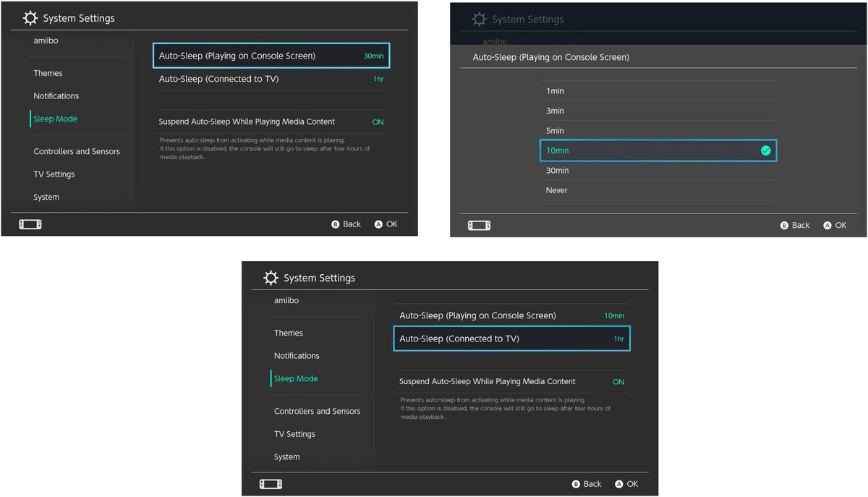Open highlighted Auto-Sleep (Connected to TV) in bottom screen
The height and width of the screenshot is (497, 868).
tap(512, 339)
